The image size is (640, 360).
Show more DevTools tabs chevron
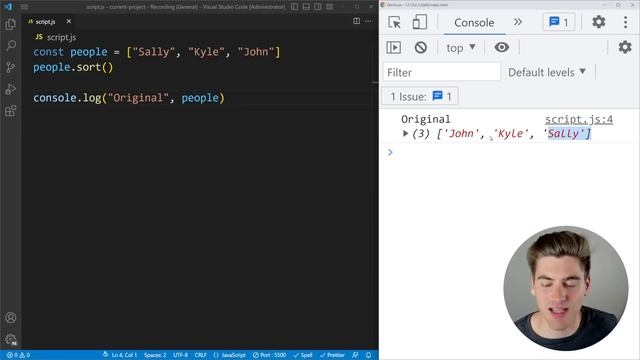point(518,22)
